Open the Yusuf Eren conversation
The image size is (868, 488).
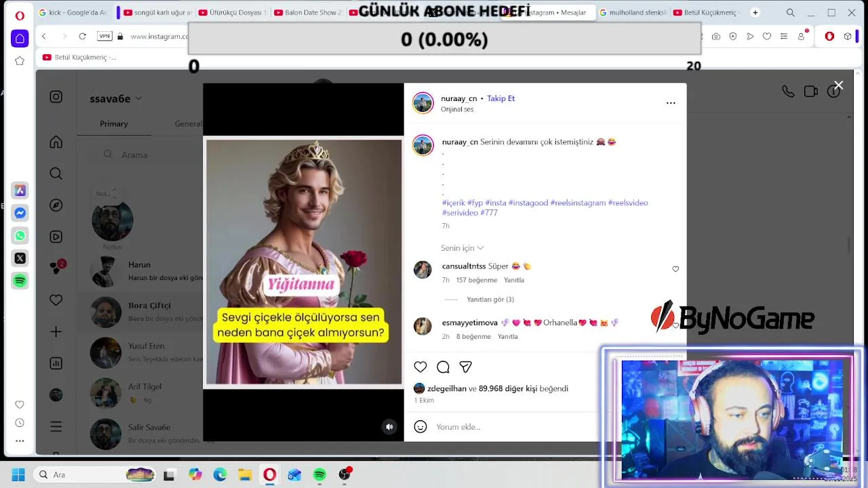pyautogui.click(x=140, y=352)
